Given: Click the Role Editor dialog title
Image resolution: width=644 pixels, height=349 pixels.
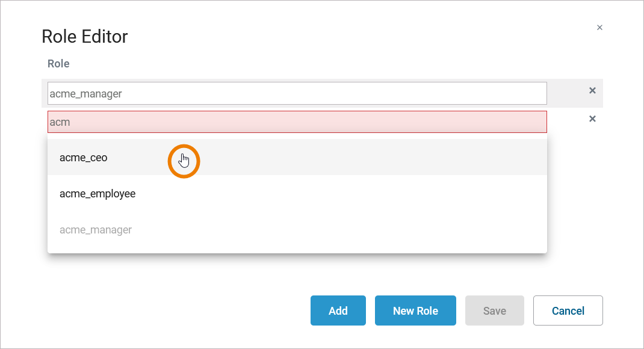Looking at the screenshot, I should click(85, 37).
